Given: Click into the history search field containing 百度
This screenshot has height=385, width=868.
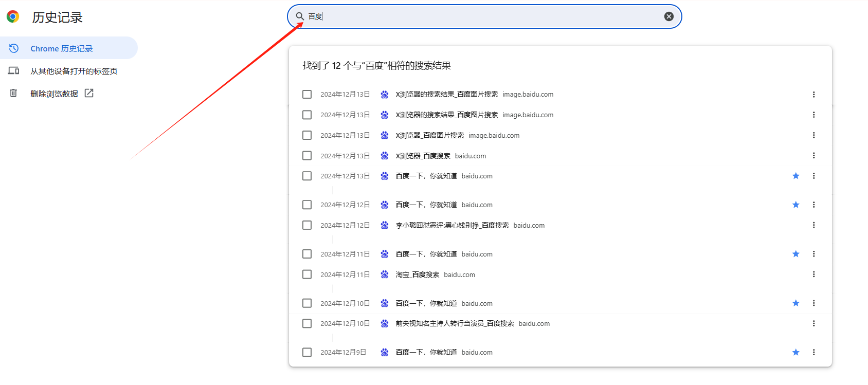Looking at the screenshot, I should point(484,16).
